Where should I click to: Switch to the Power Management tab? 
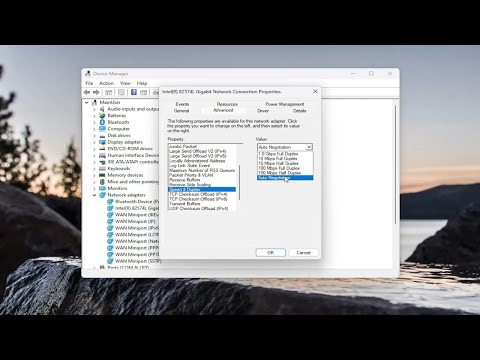pyautogui.click(x=285, y=104)
